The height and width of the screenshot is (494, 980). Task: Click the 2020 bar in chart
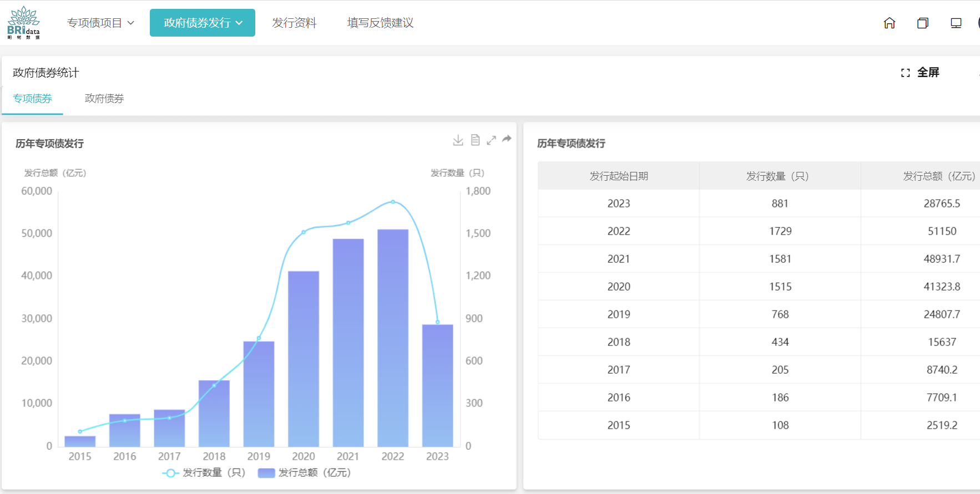point(304,359)
